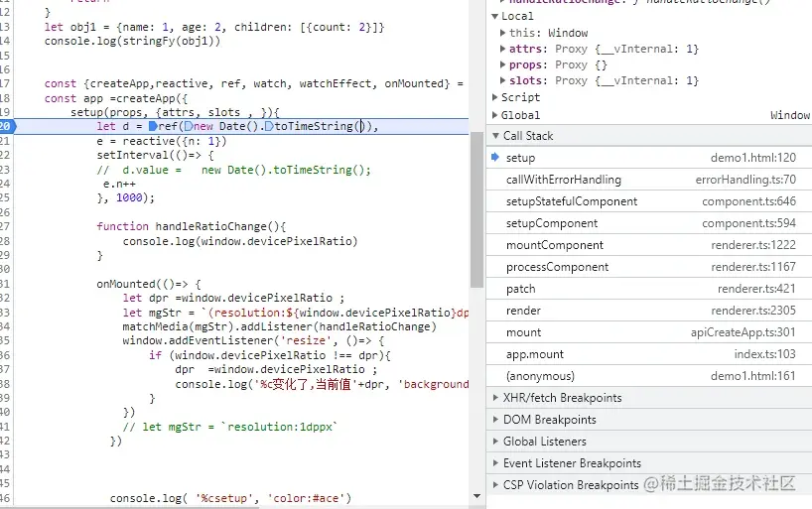The width and height of the screenshot is (812, 509).
Task: Select the mount stack frame
Action: point(649,332)
